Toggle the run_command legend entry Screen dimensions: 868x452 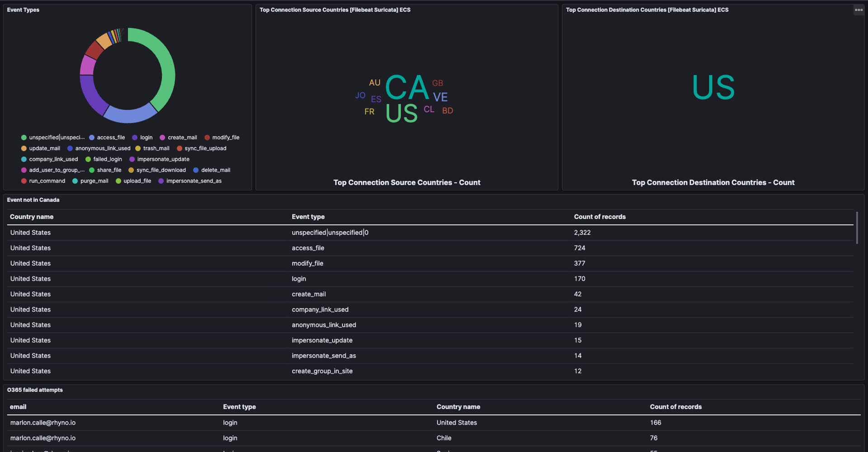(x=47, y=181)
